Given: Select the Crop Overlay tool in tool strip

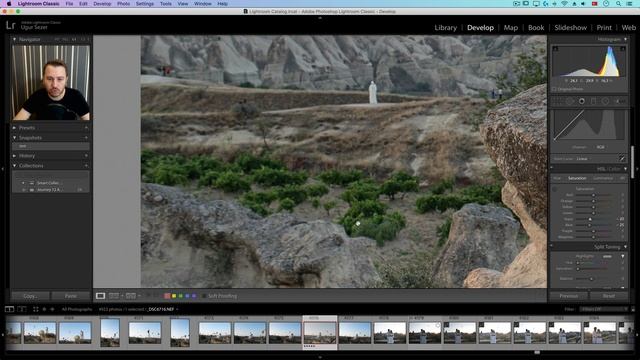Looking at the screenshot, I should click(x=558, y=101).
